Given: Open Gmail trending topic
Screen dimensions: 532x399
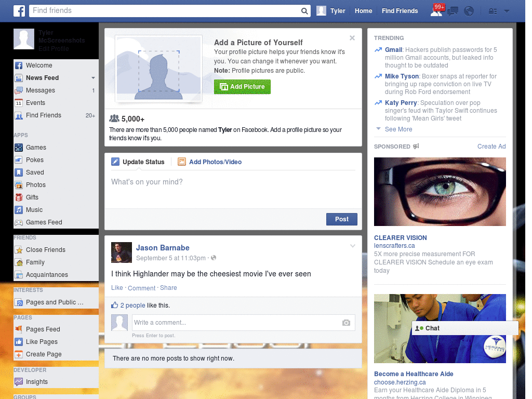Looking at the screenshot, I should [393, 49].
